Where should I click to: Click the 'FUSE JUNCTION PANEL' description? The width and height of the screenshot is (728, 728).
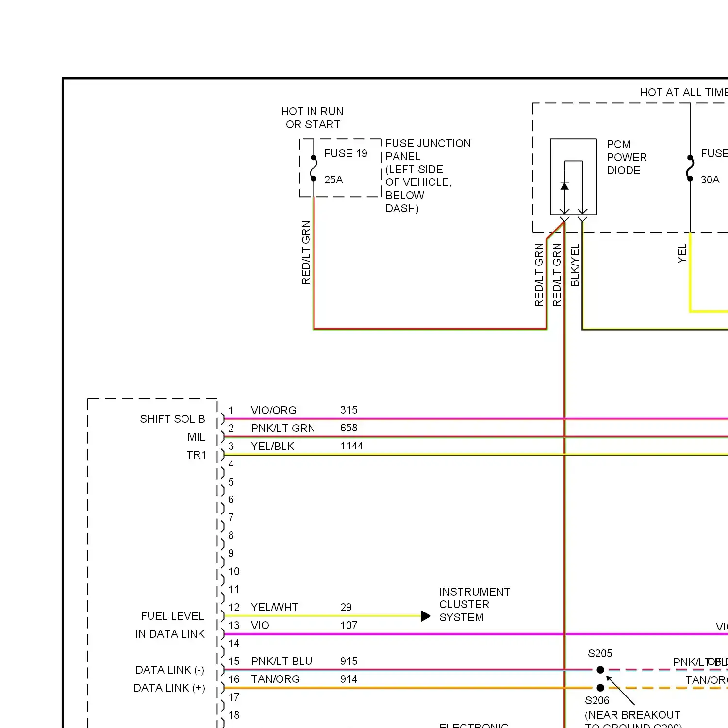click(x=428, y=176)
